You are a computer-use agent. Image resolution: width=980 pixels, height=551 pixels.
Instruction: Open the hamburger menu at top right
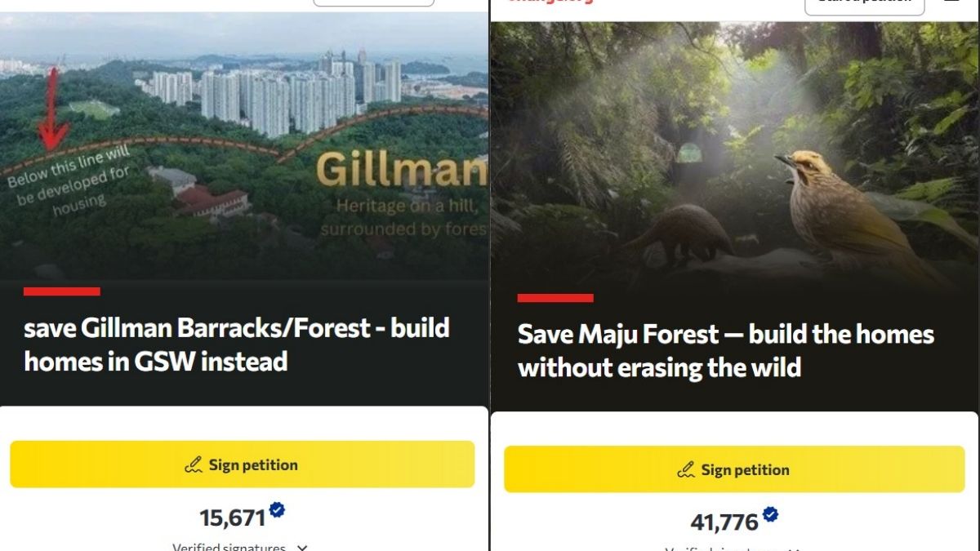coord(951,2)
